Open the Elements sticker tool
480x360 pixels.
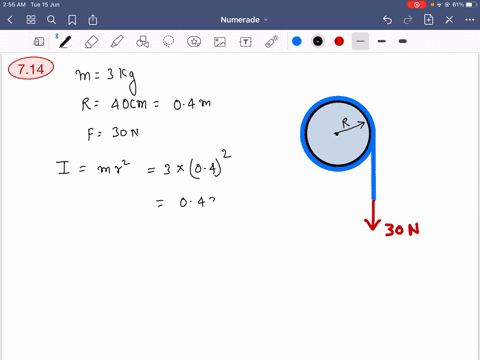pyautogui.click(x=194, y=42)
